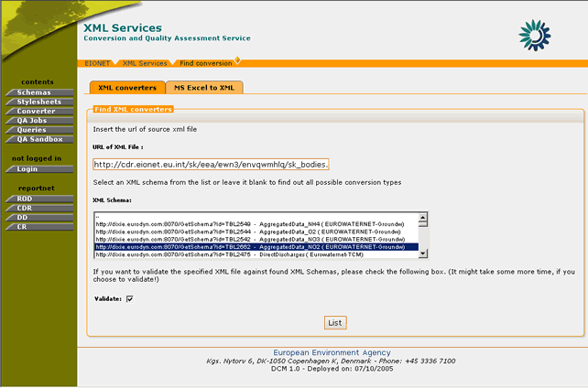Click the Find conversion breadcrumb

coord(206,63)
